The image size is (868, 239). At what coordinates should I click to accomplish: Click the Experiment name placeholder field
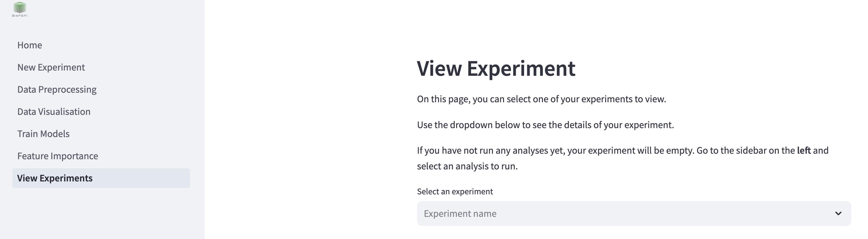pos(460,213)
